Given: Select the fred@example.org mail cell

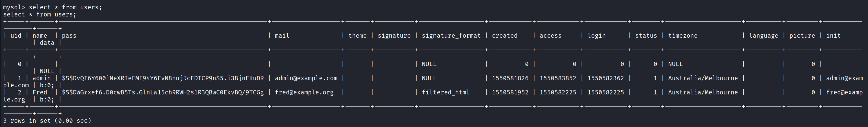Looking at the screenshot, I should (x=304, y=92).
